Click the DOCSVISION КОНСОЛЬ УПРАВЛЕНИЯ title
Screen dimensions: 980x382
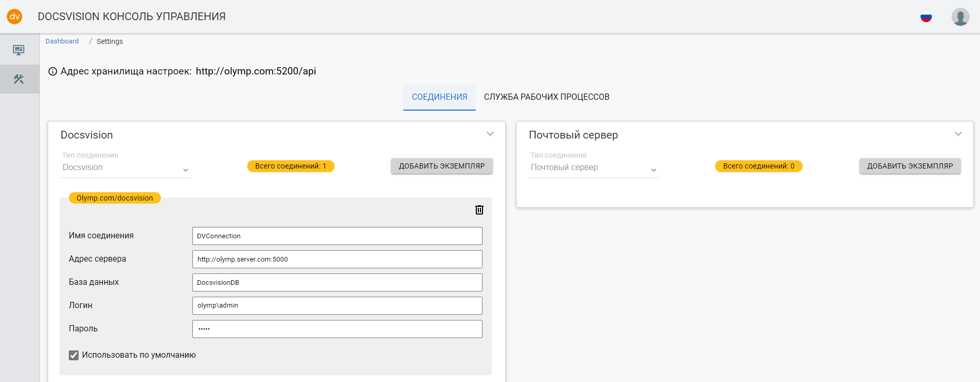tap(132, 17)
